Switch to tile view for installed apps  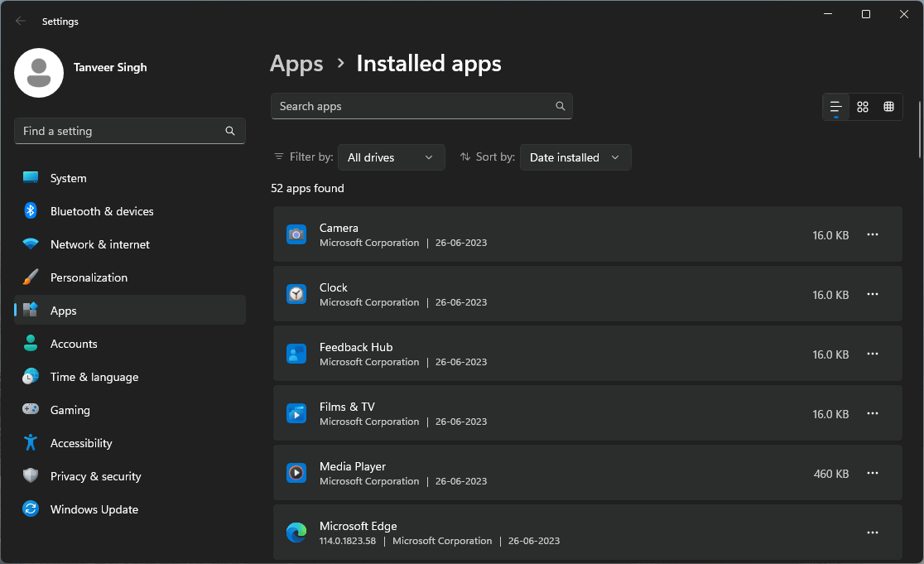(x=862, y=106)
